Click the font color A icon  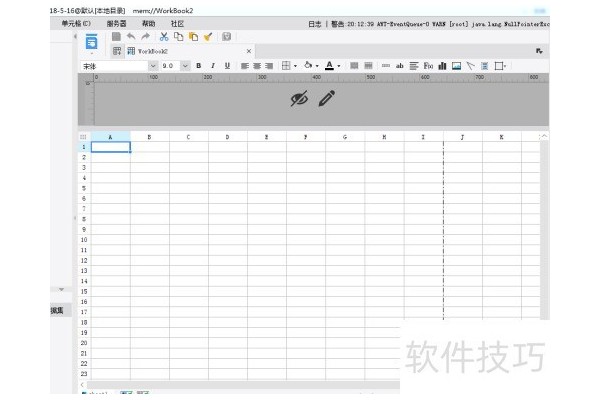(x=329, y=66)
